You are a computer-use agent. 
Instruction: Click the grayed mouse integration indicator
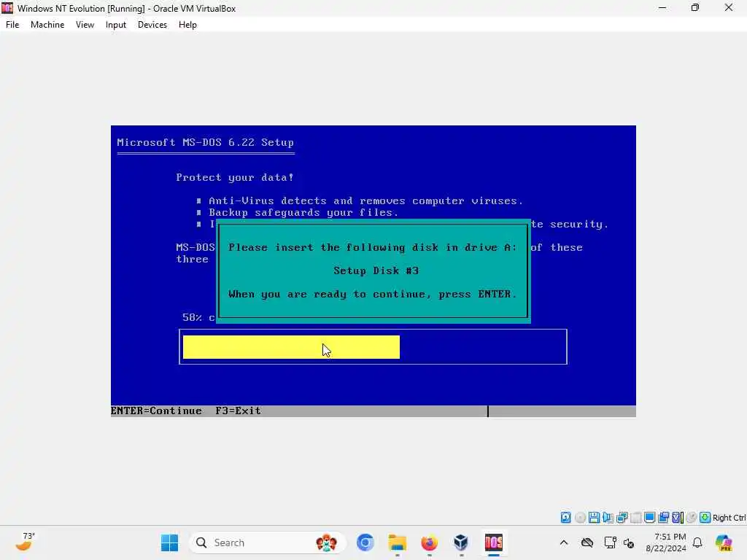coord(692,518)
